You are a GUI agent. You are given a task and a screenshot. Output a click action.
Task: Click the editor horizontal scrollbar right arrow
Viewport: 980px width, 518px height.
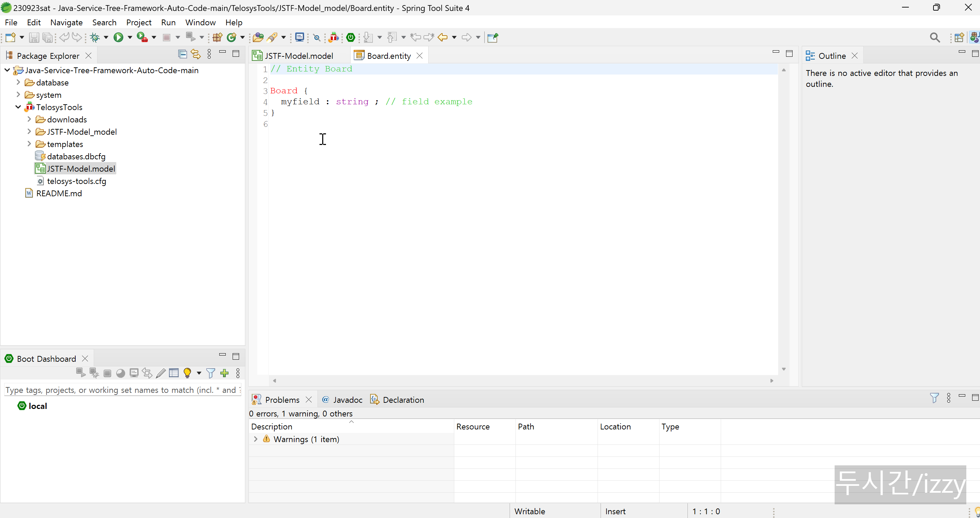click(772, 380)
